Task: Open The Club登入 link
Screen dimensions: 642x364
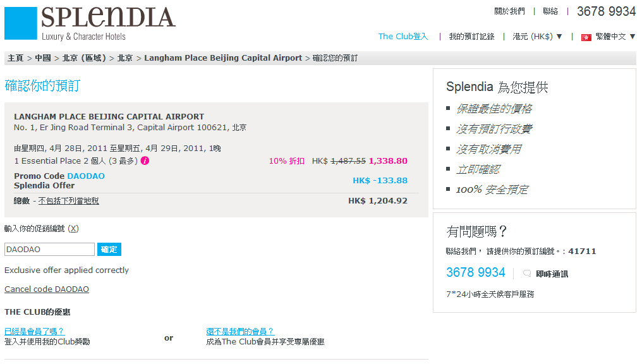Action: click(403, 37)
